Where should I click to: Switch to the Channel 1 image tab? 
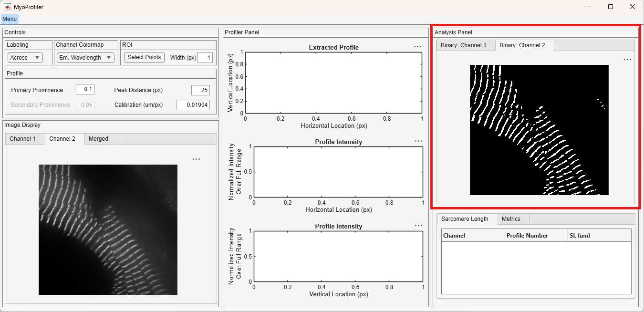point(23,139)
